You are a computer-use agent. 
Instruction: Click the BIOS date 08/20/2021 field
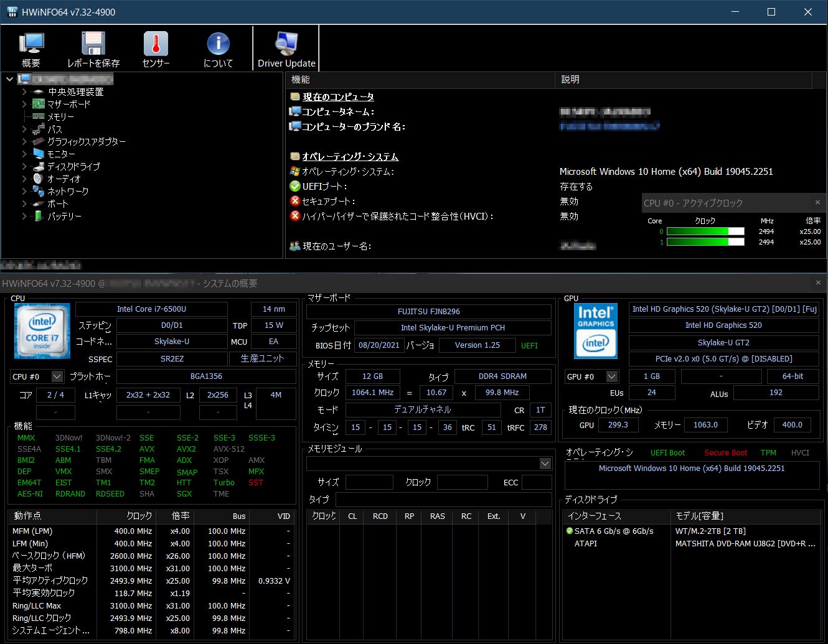[x=379, y=345]
